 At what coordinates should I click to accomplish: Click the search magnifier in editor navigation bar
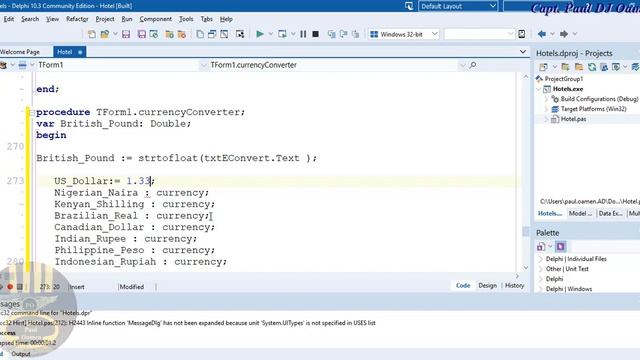point(473,65)
